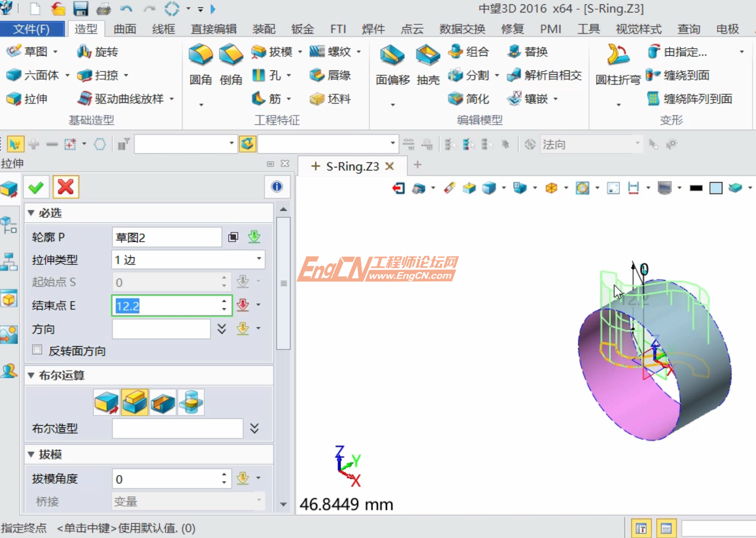The image size is (756, 538).
Task: Enable the 反转面方向 checkbox
Action: (x=37, y=349)
